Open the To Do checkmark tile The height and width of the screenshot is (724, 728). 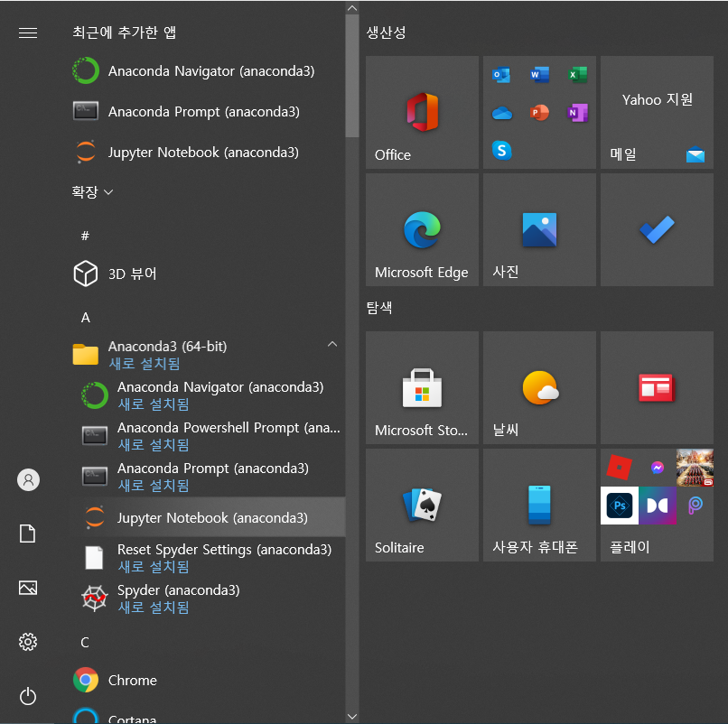(657, 229)
